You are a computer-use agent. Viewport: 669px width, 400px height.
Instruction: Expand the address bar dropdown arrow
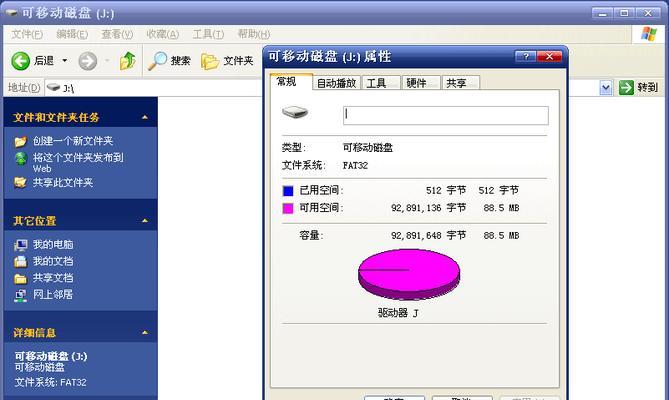(605, 88)
